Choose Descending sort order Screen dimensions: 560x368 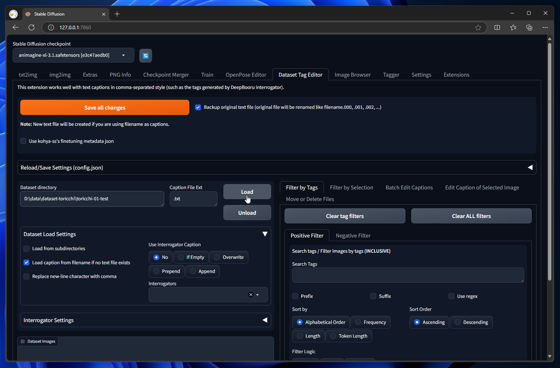tap(471, 322)
